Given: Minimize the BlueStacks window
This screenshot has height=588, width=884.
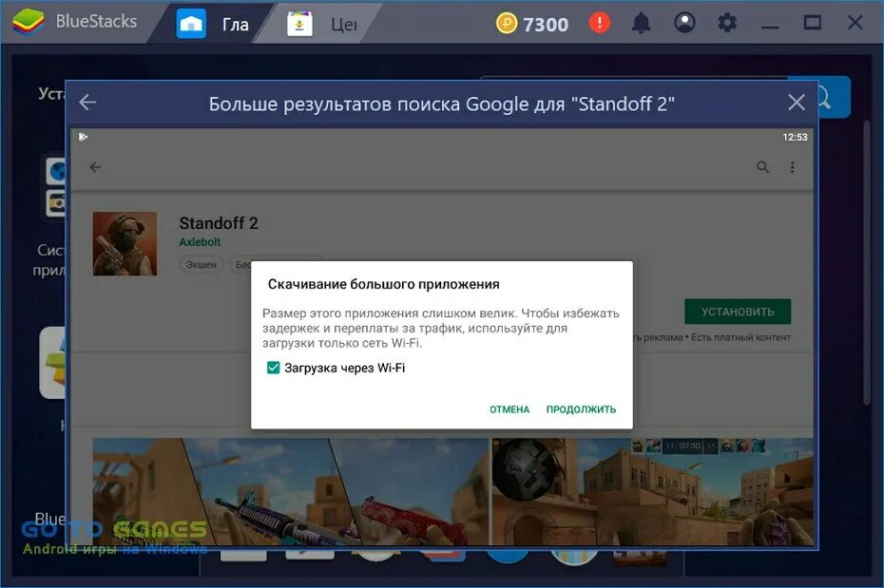Looking at the screenshot, I should (x=770, y=26).
